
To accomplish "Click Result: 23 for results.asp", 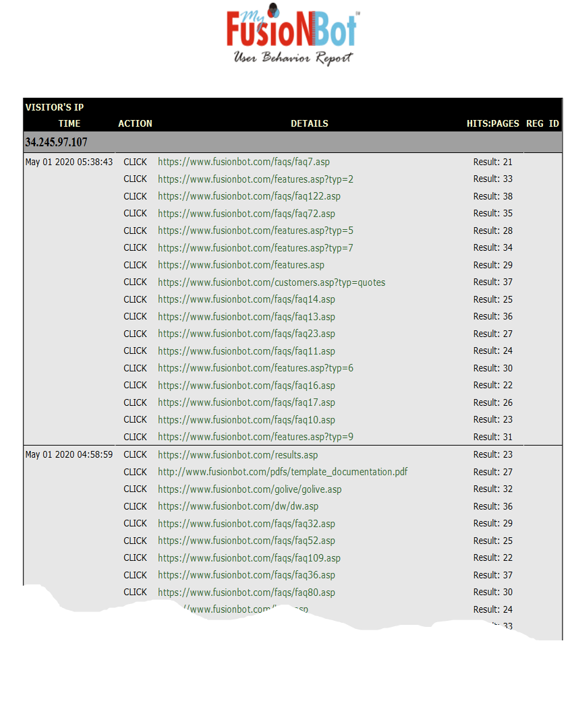I will [x=493, y=454].
